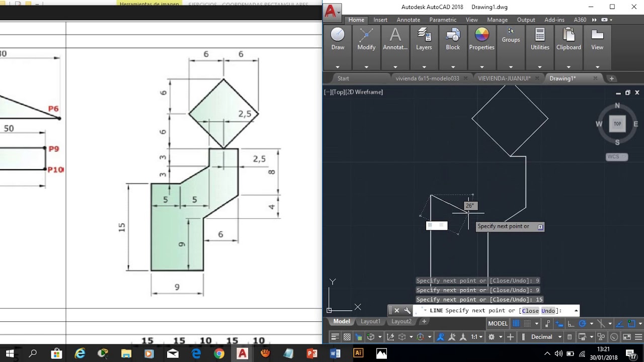
Task: Toggle Transparency checkered icon in status bar
Action: pos(347,337)
